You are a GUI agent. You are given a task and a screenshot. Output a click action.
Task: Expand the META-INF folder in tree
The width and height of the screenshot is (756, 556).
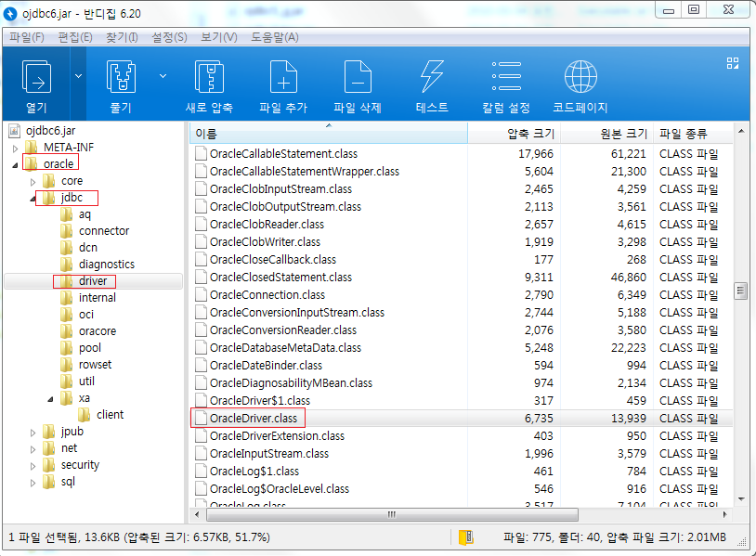(15, 149)
